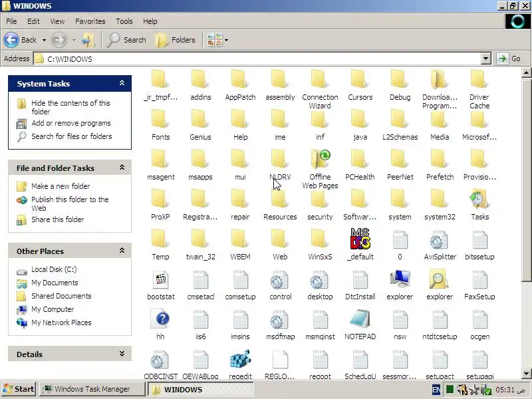532x399 pixels.
Task: Click Share this folder link
Action: pyautogui.click(x=58, y=219)
